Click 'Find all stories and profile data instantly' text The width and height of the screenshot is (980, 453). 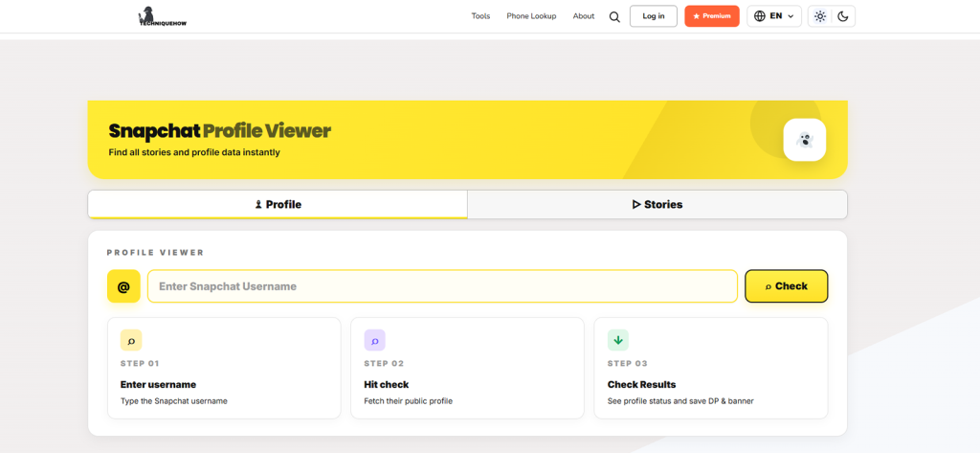pos(194,152)
